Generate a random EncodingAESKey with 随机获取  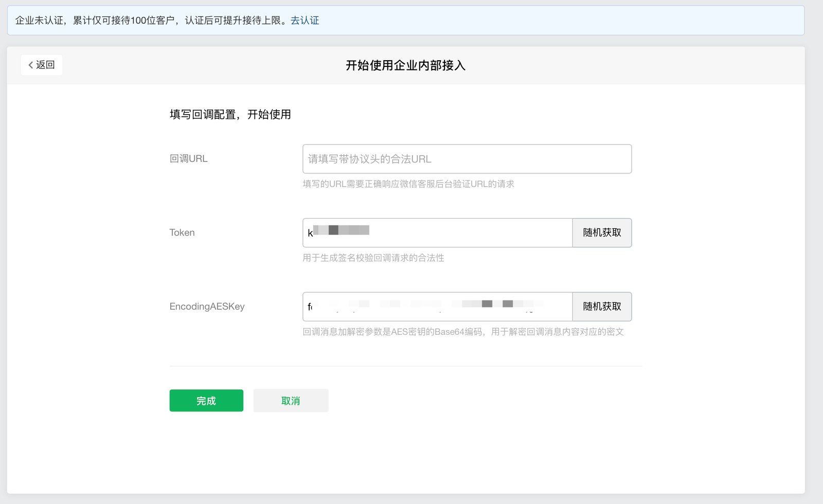tap(602, 307)
